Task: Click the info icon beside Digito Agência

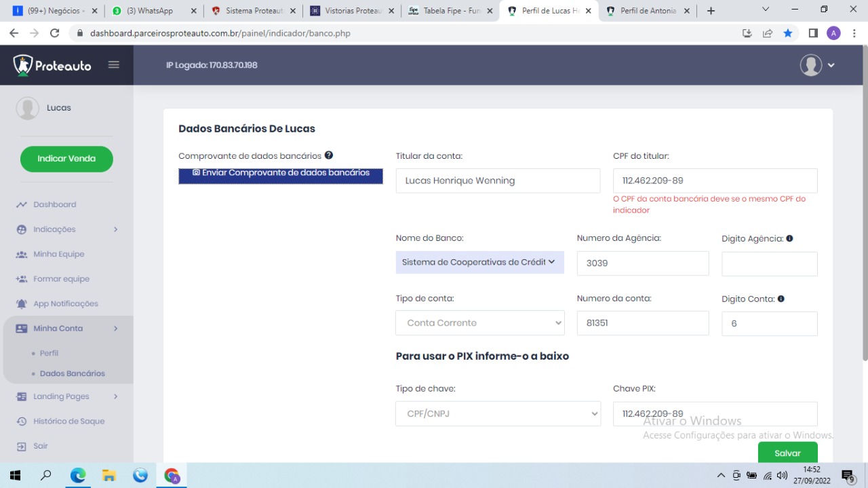Action: coord(789,239)
